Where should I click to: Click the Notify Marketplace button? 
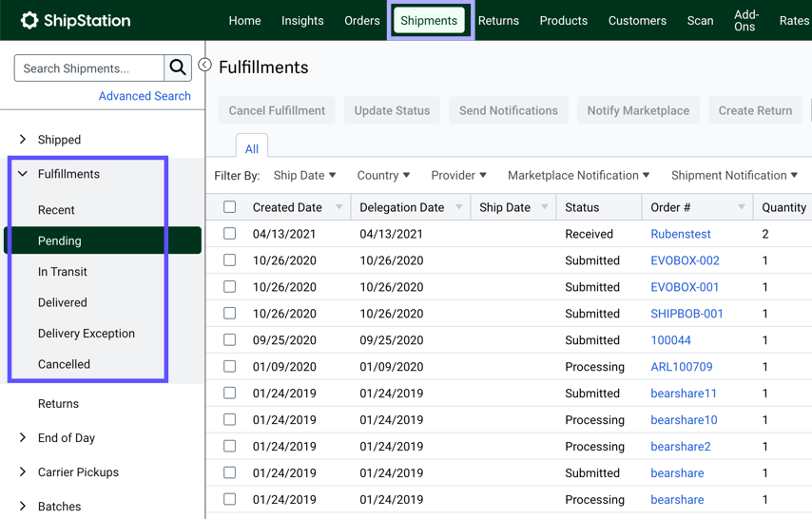click(x=638, y=110)
